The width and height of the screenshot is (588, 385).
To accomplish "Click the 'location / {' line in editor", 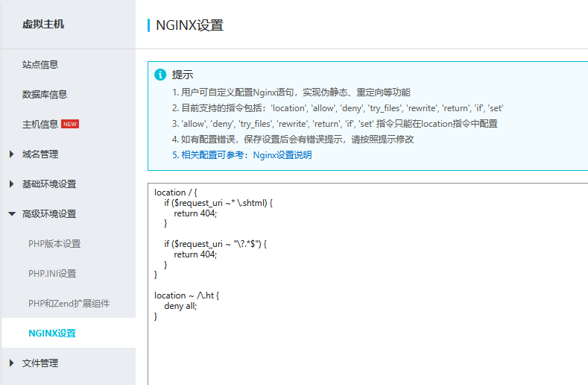I will pos(175,192).
